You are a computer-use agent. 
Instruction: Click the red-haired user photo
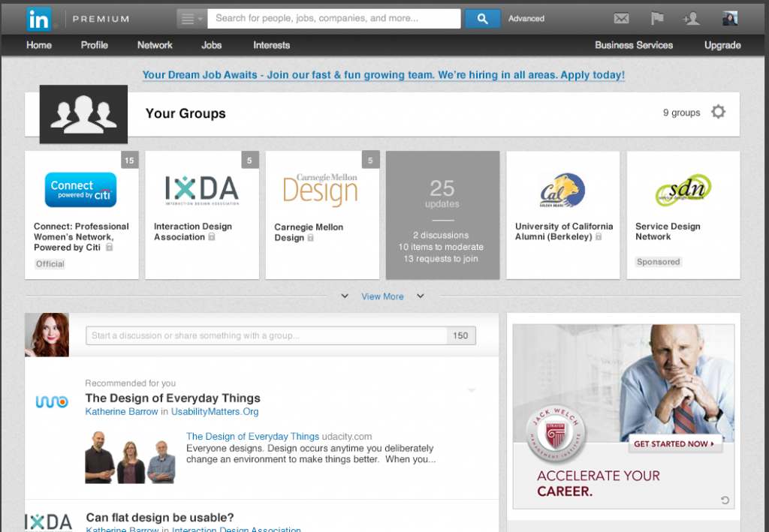point(47,335)
